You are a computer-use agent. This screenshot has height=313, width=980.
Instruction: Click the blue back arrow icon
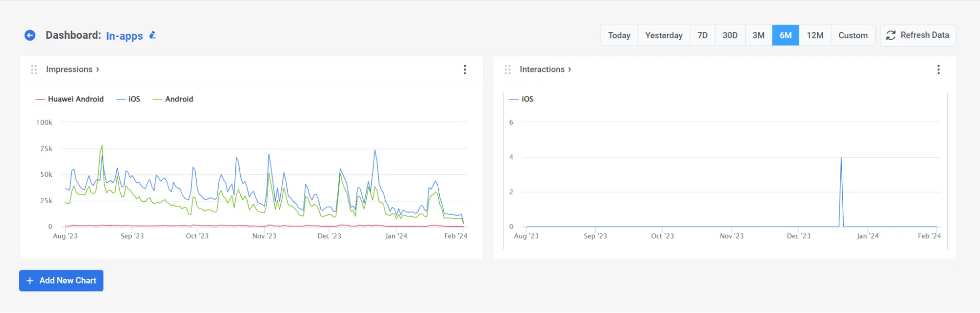[x=30, y=35]
